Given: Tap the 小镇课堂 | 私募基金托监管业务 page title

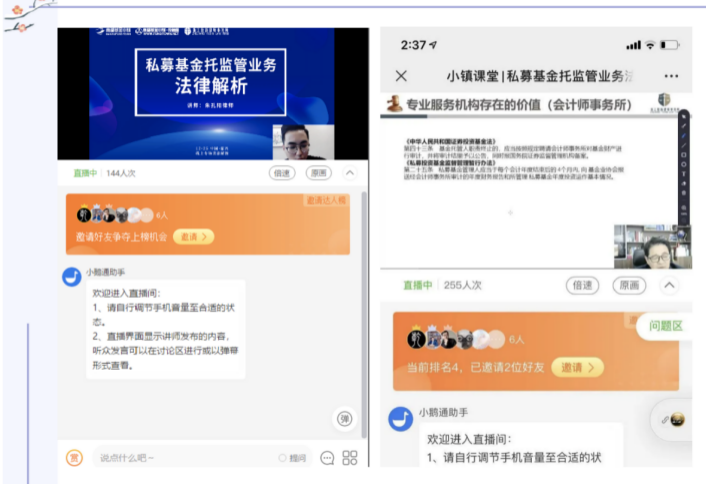Looking at the screenshot, I should (x=539, y=76).
